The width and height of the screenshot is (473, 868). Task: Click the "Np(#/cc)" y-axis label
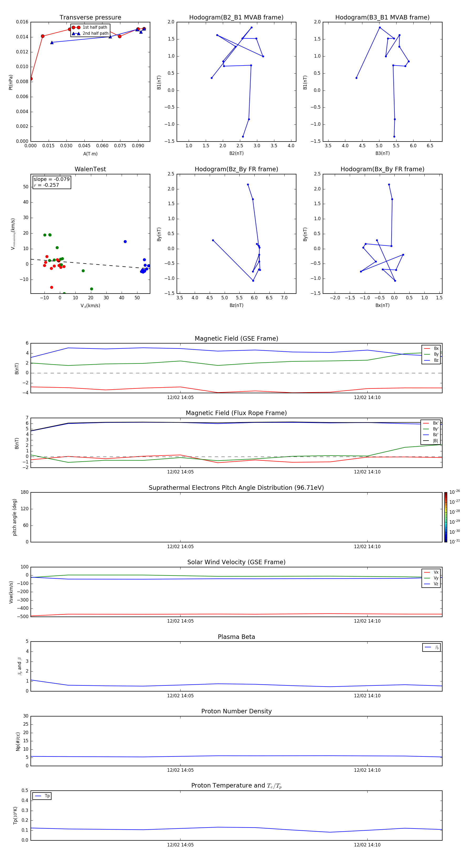click(x=18, y=741)
